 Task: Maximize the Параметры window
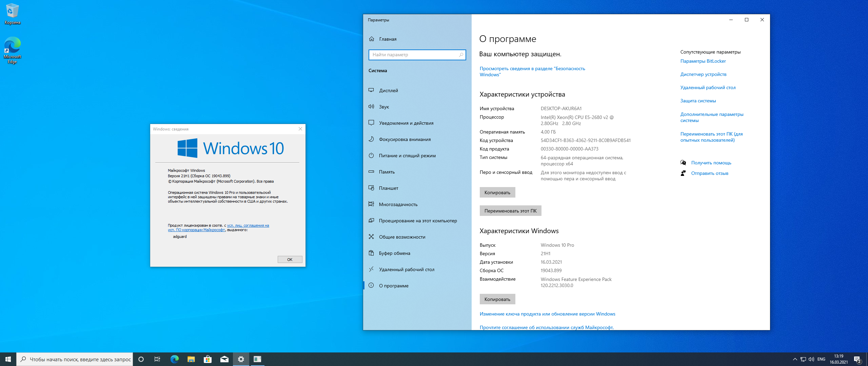coord(746,20)
